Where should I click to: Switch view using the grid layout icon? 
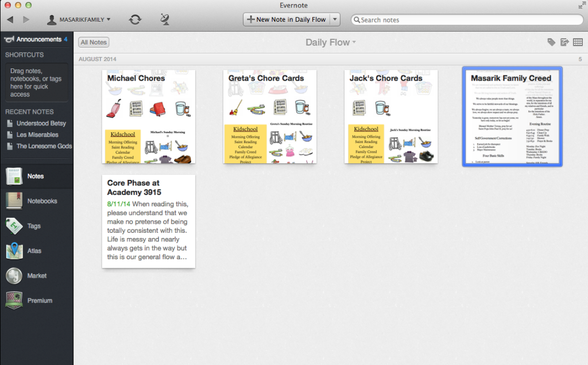coord(578,42)
